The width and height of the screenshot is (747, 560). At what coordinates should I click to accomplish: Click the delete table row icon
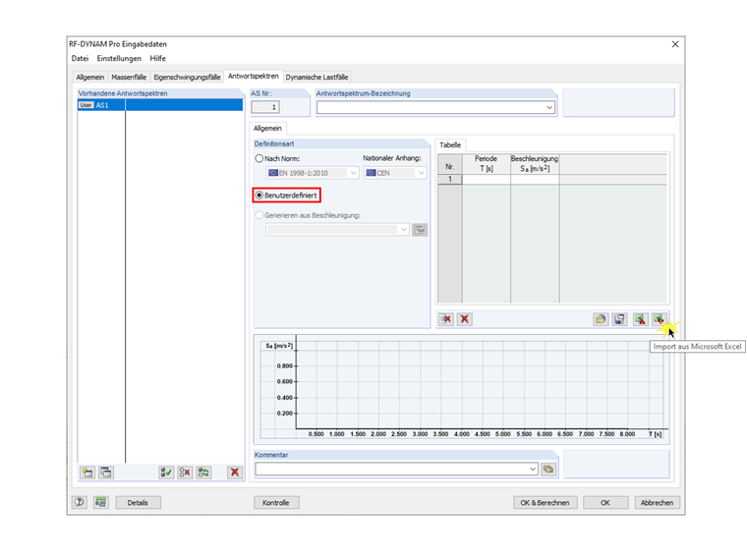tap(446, 319)
